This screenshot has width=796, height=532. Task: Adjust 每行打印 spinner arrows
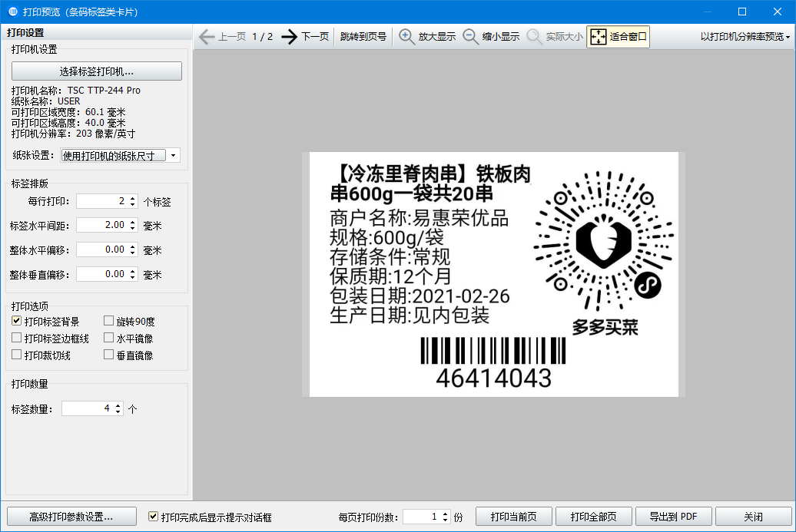pos(132,201)
